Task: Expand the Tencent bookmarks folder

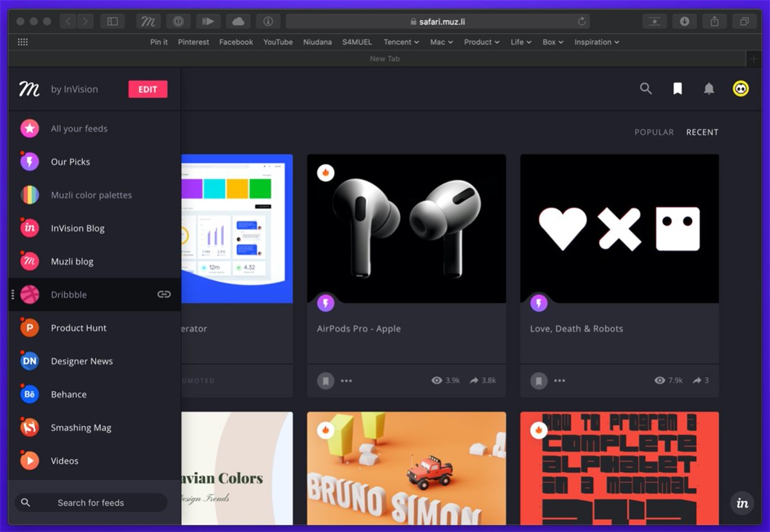Action: point(401,42)
